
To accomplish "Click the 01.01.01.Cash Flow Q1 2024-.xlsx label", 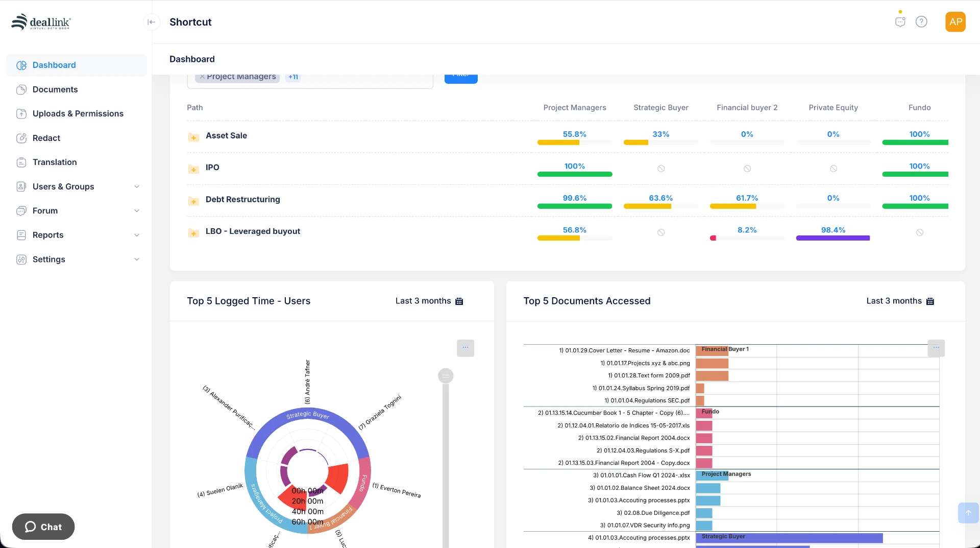I will click(x=642, y=475).
